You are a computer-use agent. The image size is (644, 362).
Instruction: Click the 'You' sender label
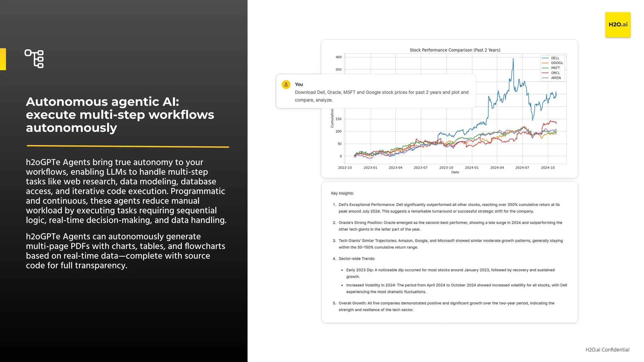(x=299, y=84)
